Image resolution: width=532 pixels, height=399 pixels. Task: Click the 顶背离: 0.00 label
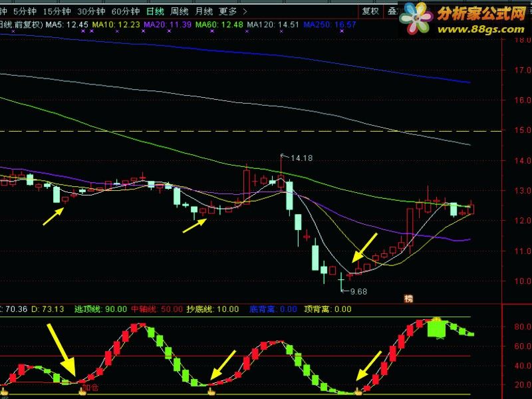(327, 309)
